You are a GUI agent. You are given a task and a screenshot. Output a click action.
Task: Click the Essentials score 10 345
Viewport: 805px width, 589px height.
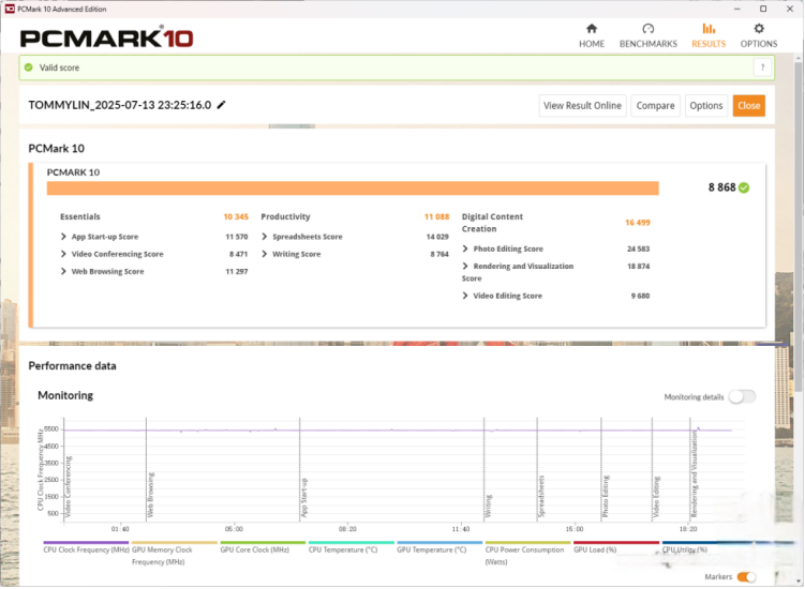[236, 217]
